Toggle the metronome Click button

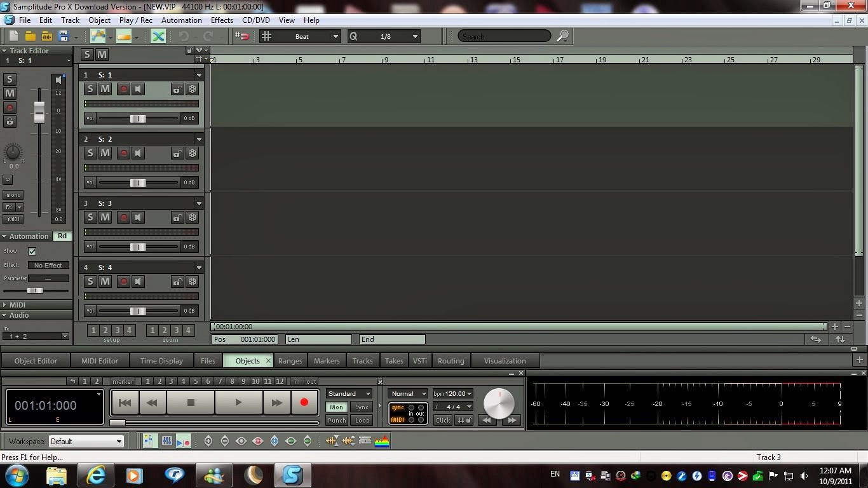point(443,420)
